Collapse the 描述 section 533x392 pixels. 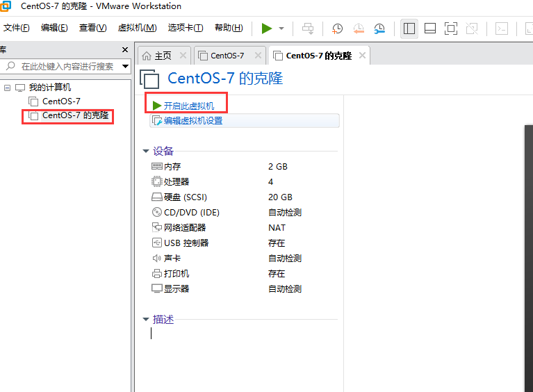click(x=146, y=319)
